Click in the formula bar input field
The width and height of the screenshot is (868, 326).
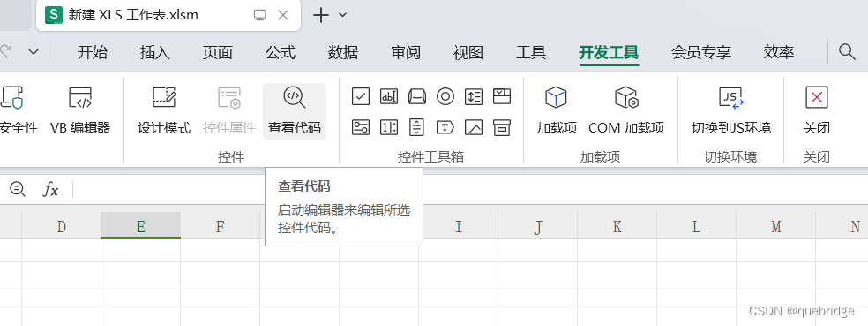(469, 190)
